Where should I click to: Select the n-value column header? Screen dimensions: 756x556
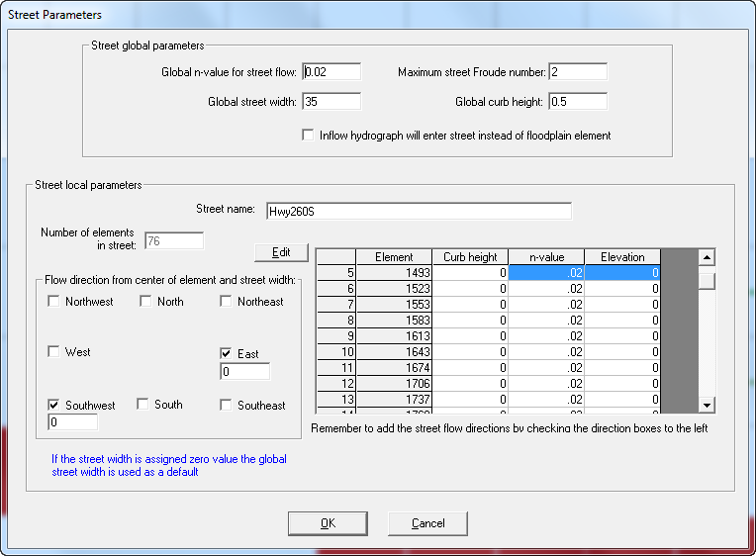(546, 257)
